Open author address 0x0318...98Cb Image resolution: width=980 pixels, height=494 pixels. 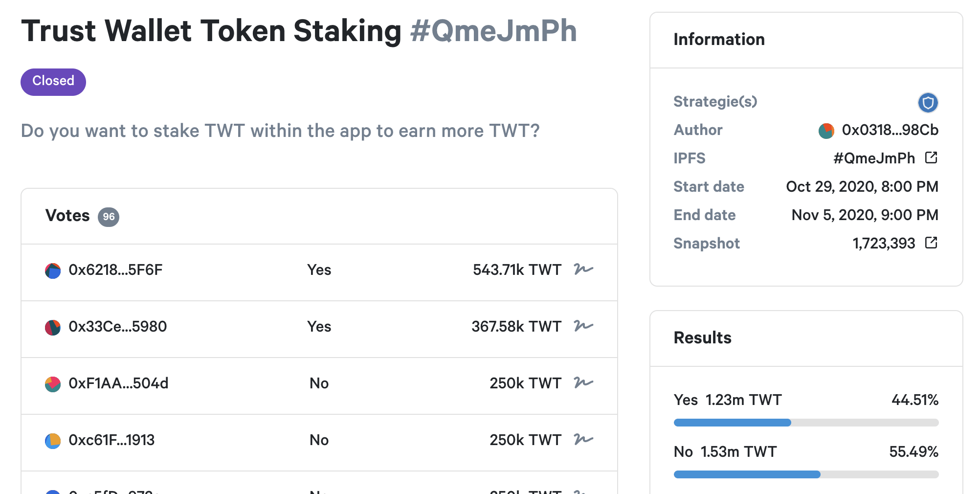click(890, 130)
